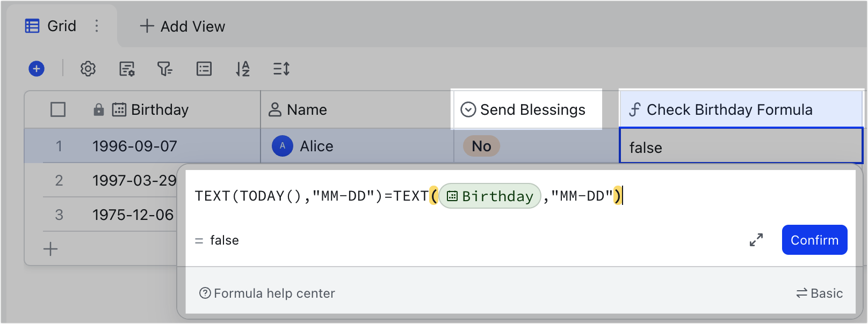Viewport: 868px width, 324px height.
Task: Adjust row height via the toolbar icon
Action: click(281, 69)
